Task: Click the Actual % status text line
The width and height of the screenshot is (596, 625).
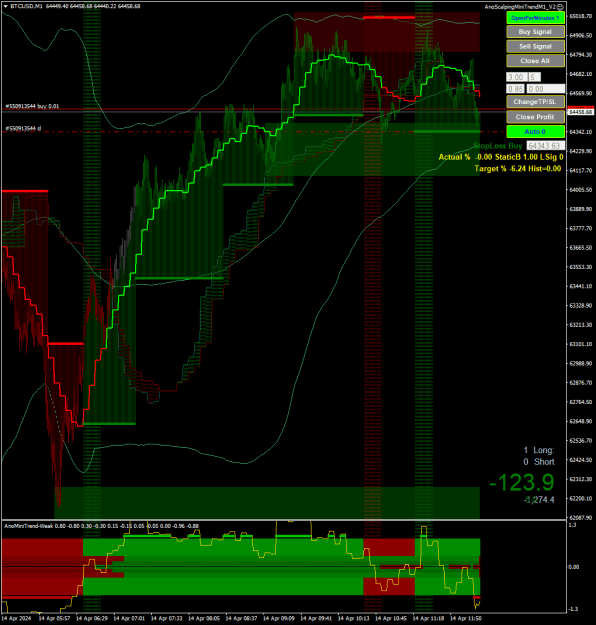Action: click(501, 157)
